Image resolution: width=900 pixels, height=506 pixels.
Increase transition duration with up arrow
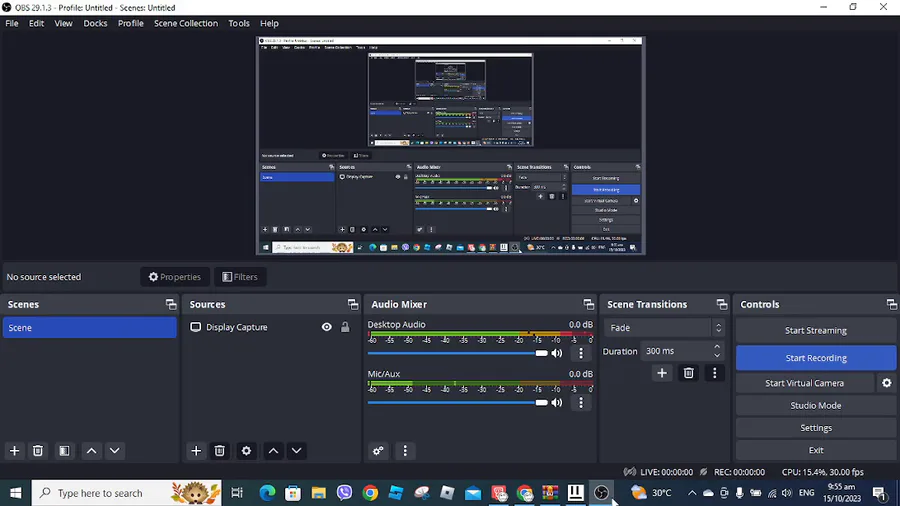click(717, 347)
